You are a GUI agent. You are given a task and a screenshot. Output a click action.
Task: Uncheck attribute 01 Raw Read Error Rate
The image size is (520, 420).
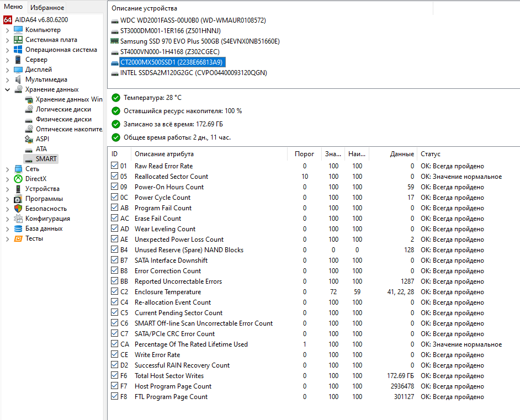coord(114,166)
